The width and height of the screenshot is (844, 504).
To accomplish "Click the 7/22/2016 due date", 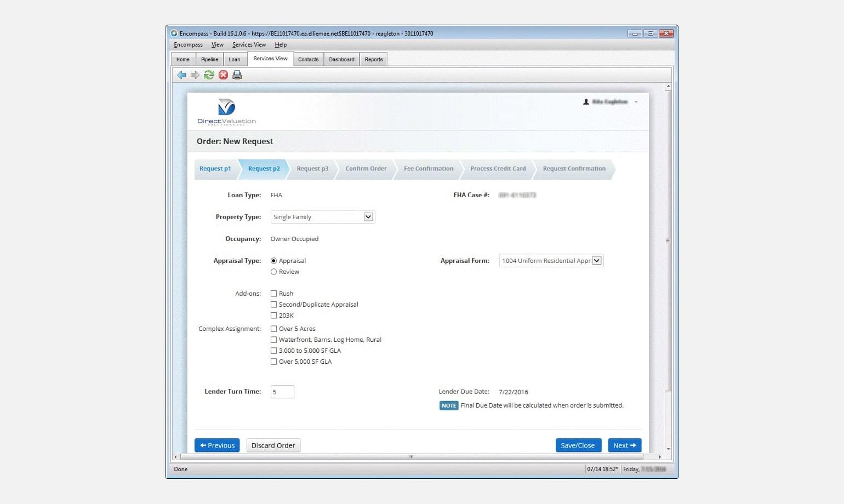I will (x=514, y=392).
